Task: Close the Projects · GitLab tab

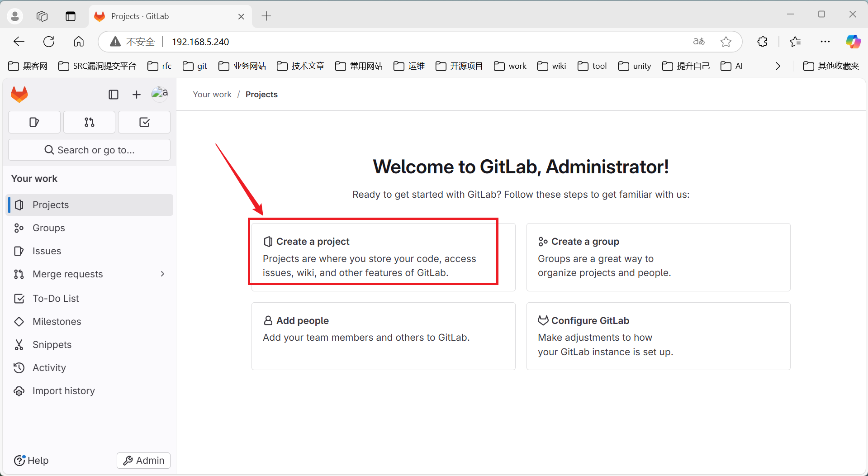Action: [x=241, y=16]
